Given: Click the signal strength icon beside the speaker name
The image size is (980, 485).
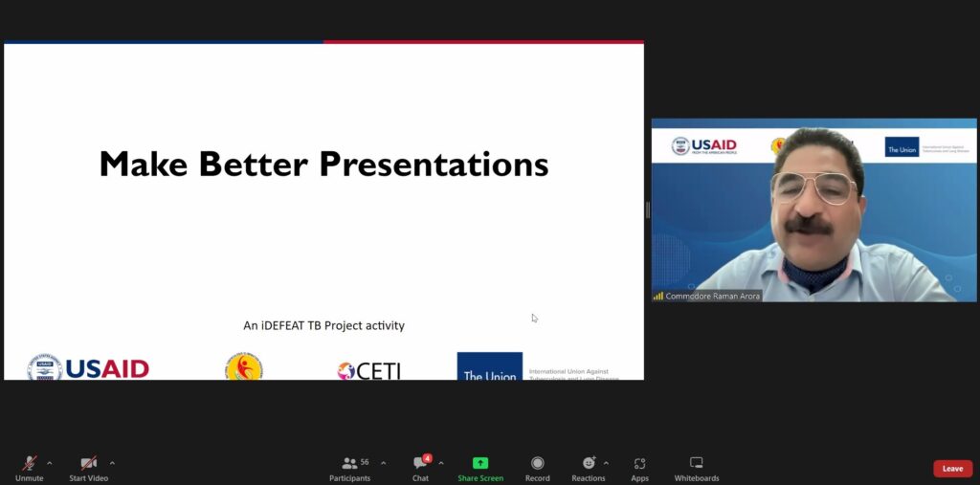Looking at the screenshot, I should (x=658, y=297).
